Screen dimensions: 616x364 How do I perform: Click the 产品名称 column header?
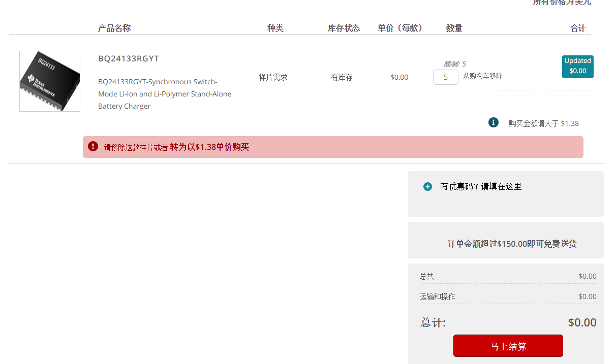point(114,28)
